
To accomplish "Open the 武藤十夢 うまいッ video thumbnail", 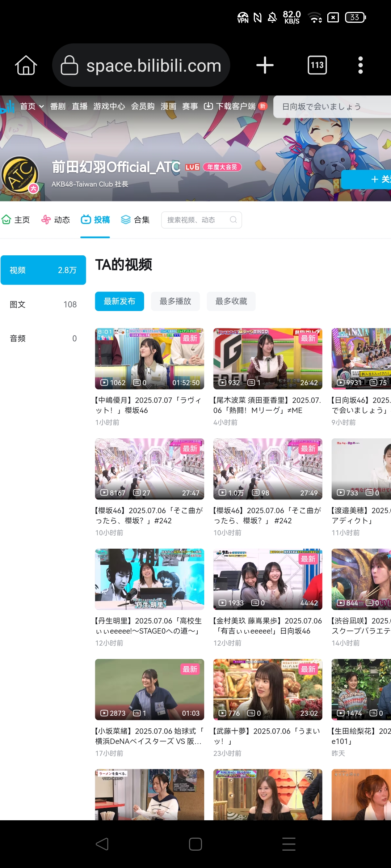I will coord(268,690).
